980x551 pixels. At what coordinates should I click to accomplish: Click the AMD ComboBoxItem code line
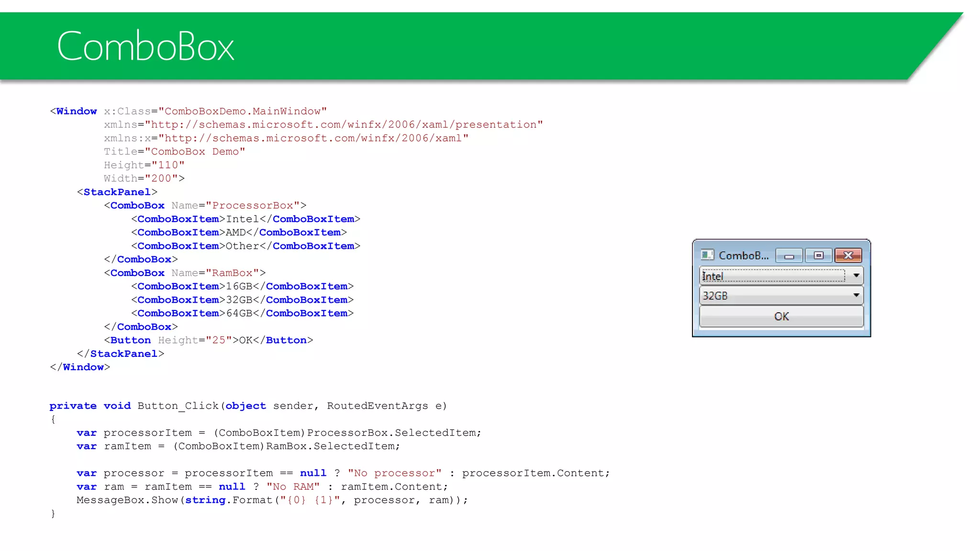point(239,232)
